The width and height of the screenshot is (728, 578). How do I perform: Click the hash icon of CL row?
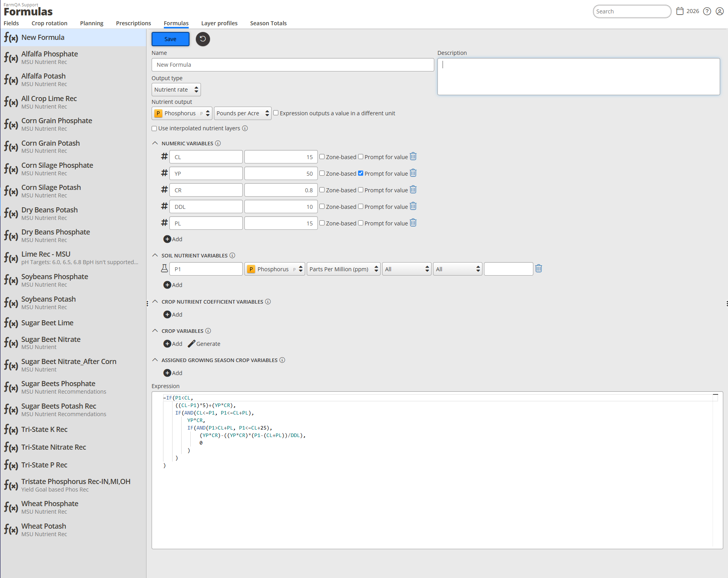point(165,156)
